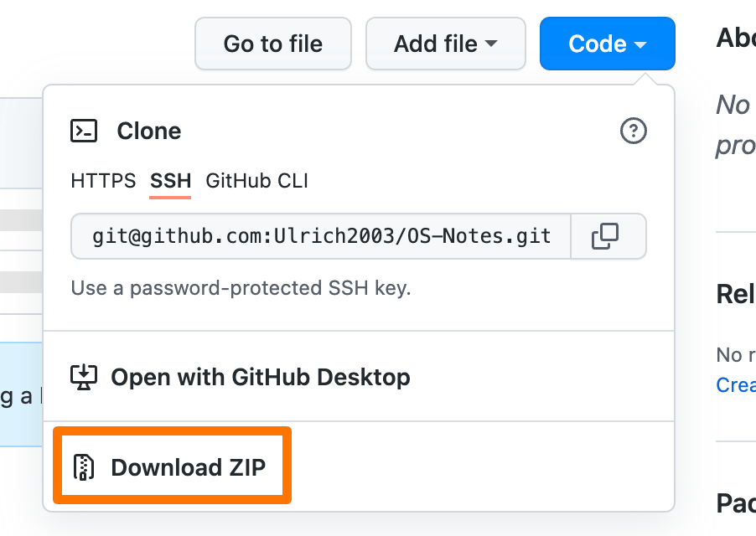
Task: Click the password-protected SSH key hint
Action: tap(241, 288)
